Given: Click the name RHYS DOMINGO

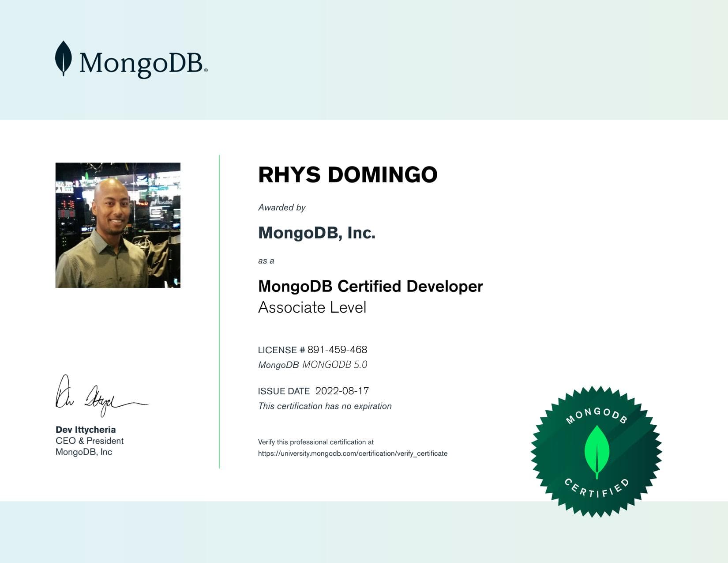Looking at the screenshot, I should point(348,174).
